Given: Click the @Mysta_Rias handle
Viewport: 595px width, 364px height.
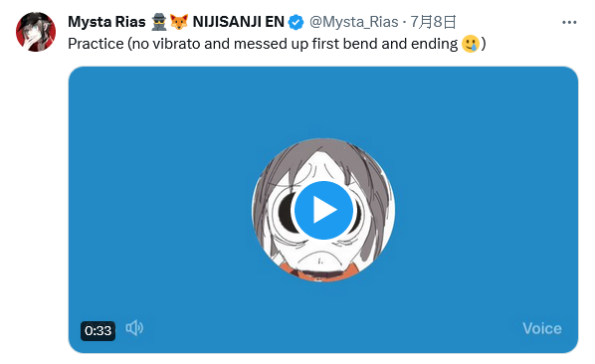Looking at the screenshot, I should point(353,22).
